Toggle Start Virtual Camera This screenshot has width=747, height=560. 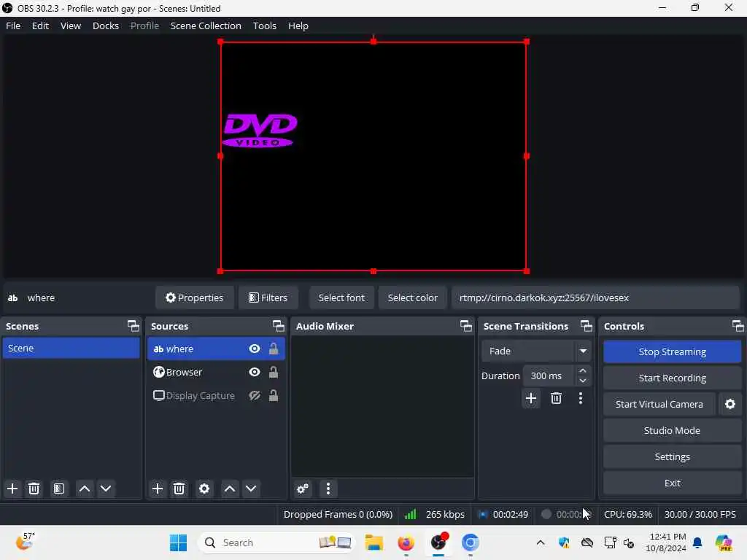(659, 404)
